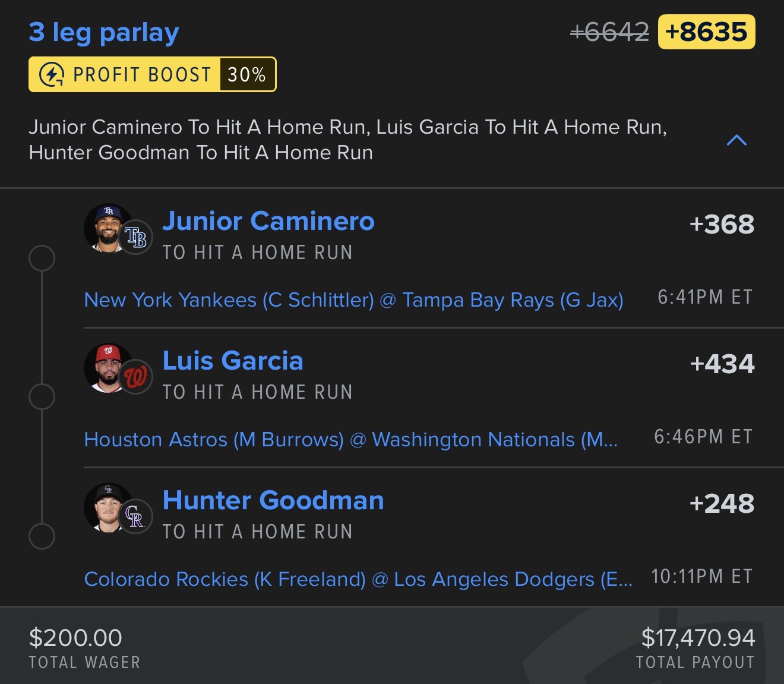
Task: Tap the Profit Boost lightning icon
Action: 52,75
